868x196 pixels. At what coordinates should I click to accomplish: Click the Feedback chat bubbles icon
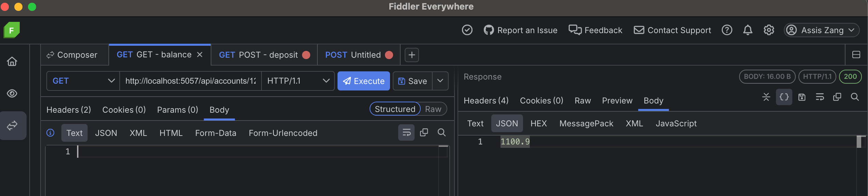(575, 30)
